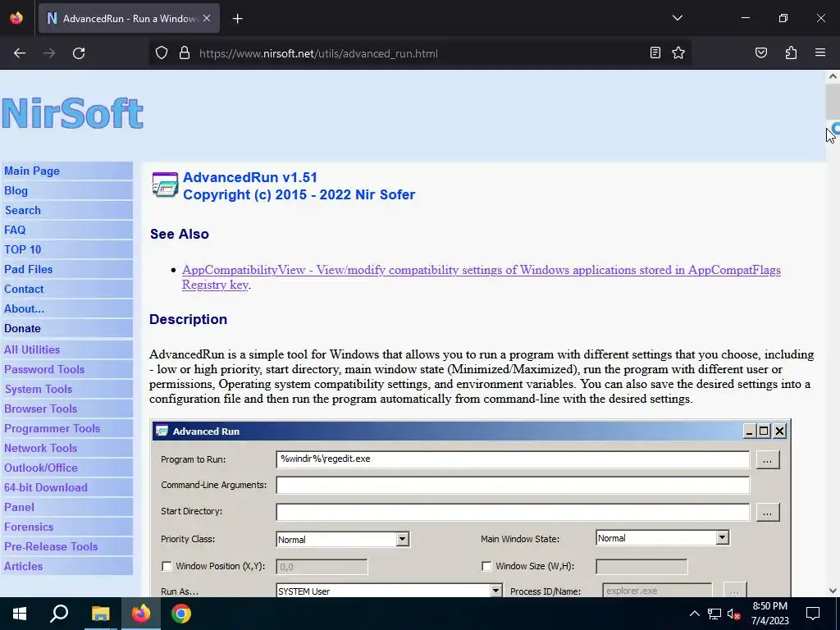Click the muted volume tray icon
Image resolution: width=840 pixels, height=630 pixels.
(x=734, y=614)
